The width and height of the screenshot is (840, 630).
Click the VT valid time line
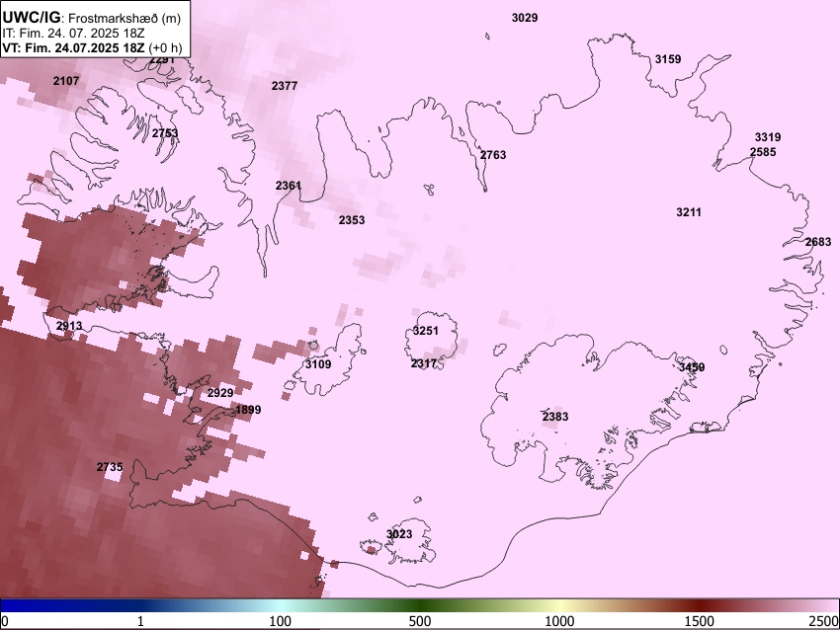point(92,47)
